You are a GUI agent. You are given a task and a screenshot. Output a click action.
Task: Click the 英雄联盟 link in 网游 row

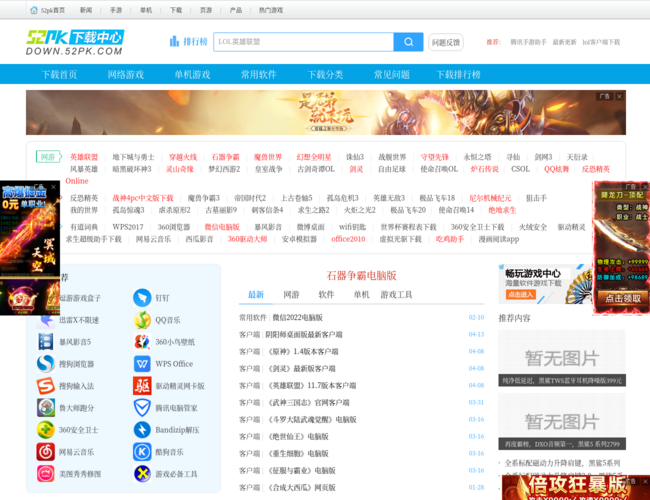[x=84, y=157]
